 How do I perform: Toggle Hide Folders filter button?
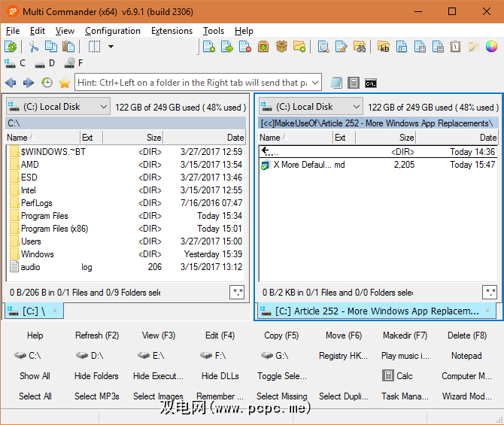[x=96, y=376]
